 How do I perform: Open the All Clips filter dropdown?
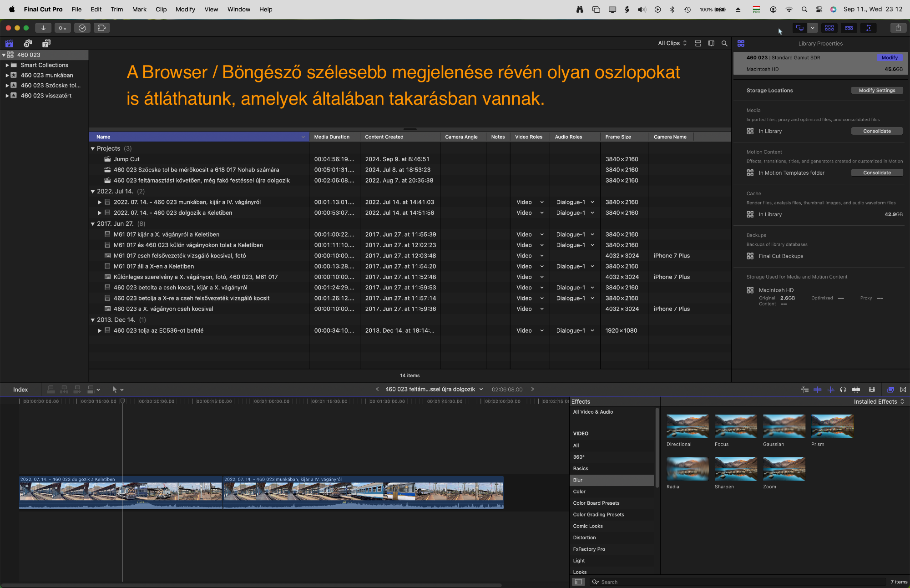point(672,43)
